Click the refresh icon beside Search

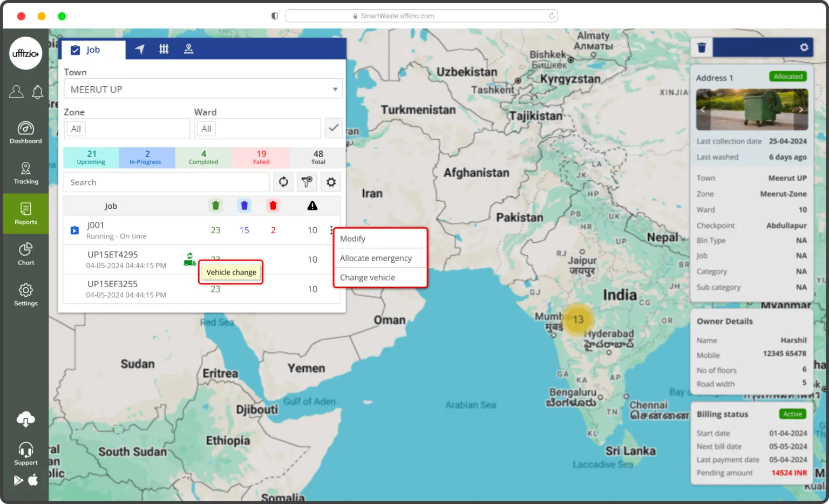(283, 182)
